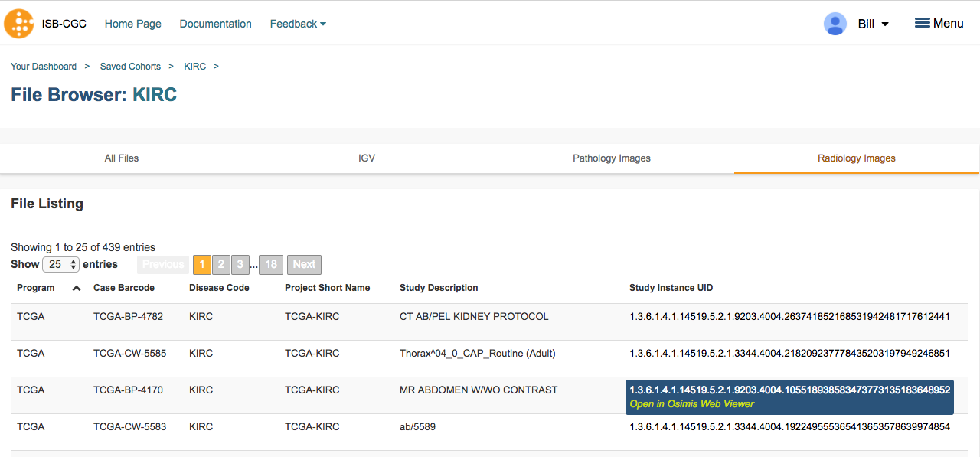Screen dimensions: 980x457
Task: Open the entries per page selector
Action: coord(61,264)
